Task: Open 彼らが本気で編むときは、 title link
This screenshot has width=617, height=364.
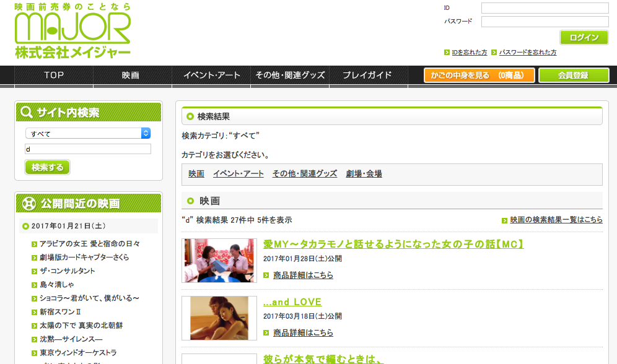Action: pos(323,359)
